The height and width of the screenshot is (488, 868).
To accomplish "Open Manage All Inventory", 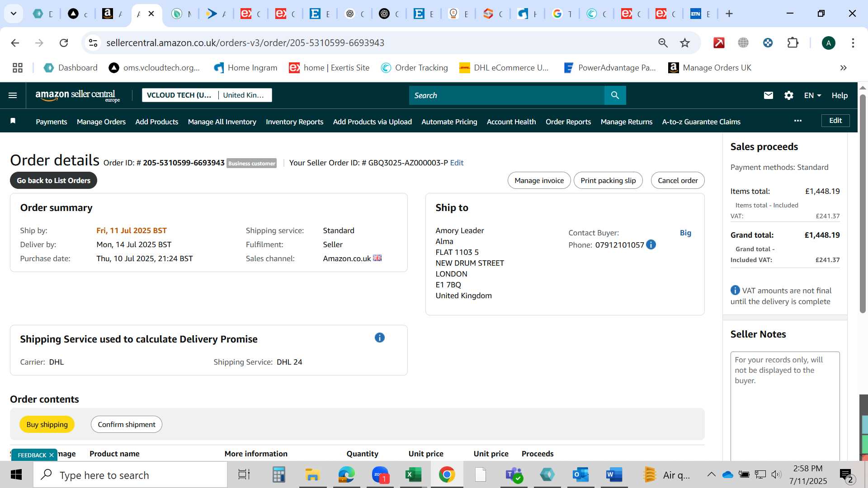I will click(222, 122).
